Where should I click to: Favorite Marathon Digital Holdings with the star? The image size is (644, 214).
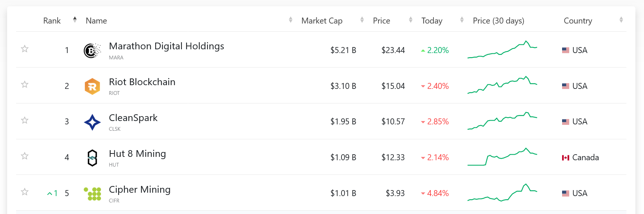(25, 49)
